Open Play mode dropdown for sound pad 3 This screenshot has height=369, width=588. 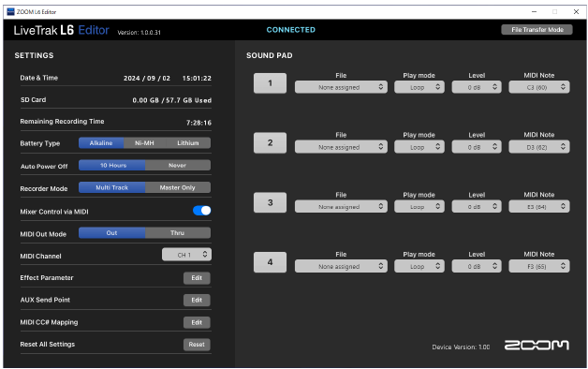[419, 207]
